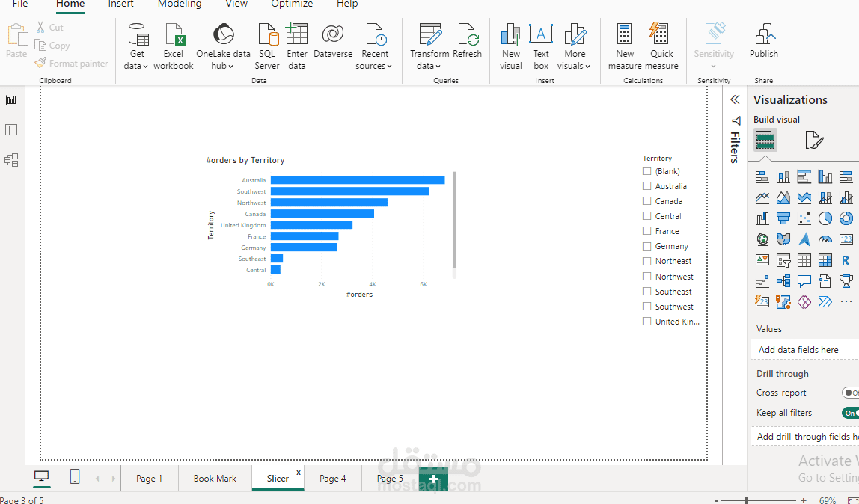Check the Southwest slicer checkbox

point(647,307)
